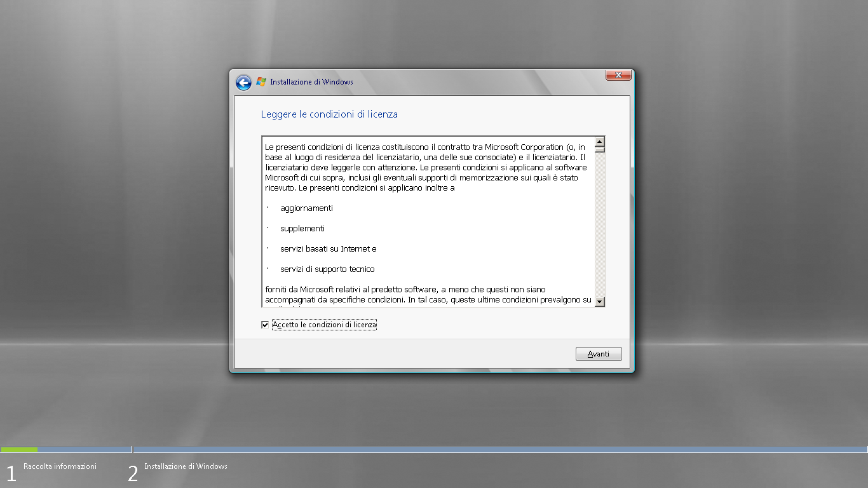Click the license text scrollbar up arrow
The height and width of the screenshot is (488, 868).
point(599,141)
